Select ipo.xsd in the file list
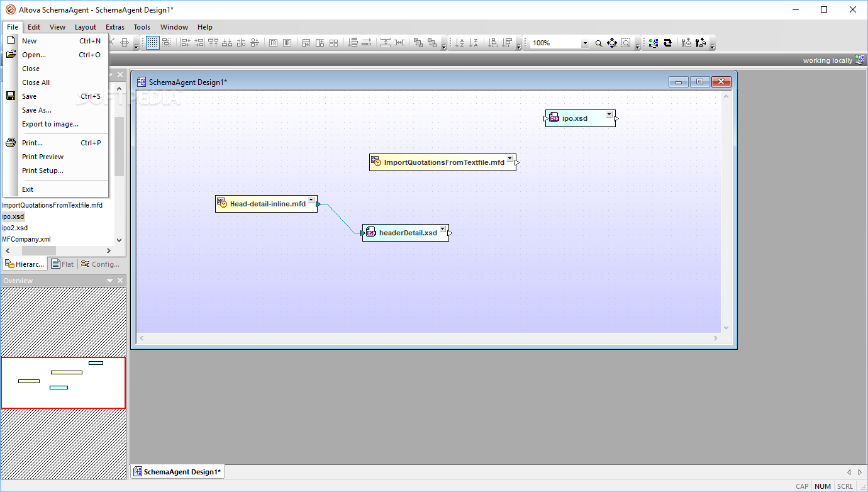This screenshot has width=868, height=492. [13, 216]
